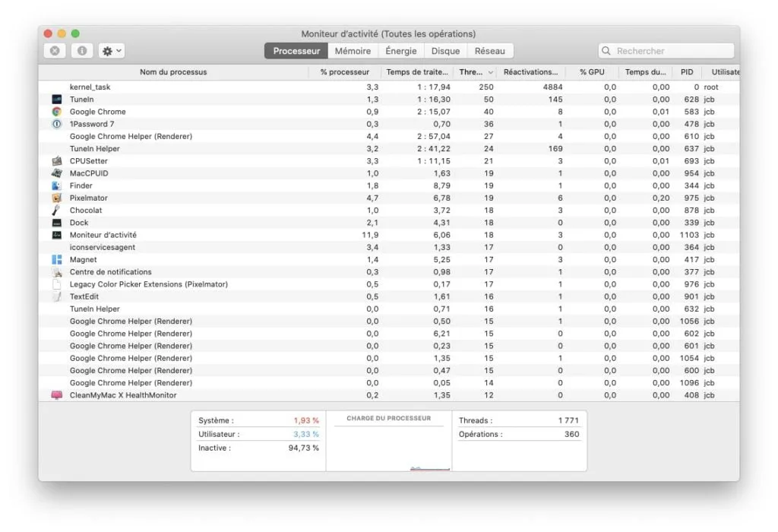Sort by Nom du processus column
This screenshot has height=532, width=778.
pos(173,72)
